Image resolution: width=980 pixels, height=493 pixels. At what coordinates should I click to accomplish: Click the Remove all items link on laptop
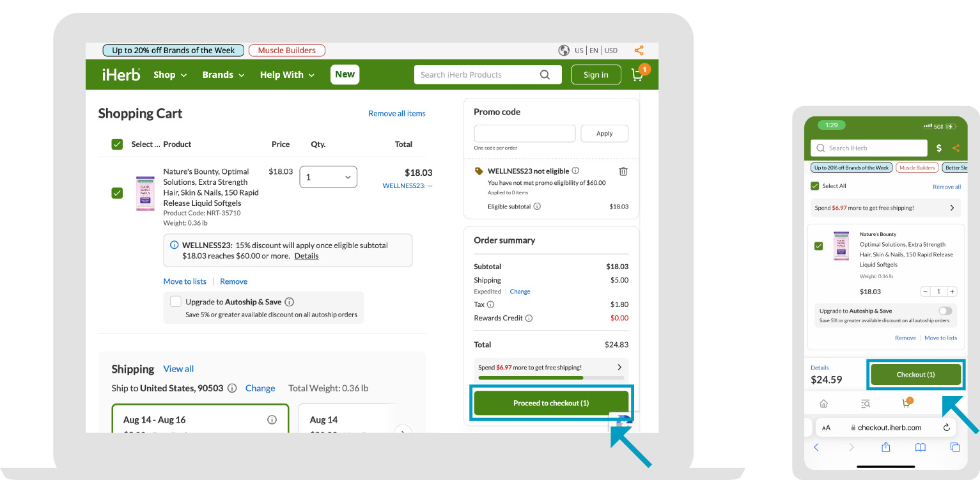click(397, 113)
